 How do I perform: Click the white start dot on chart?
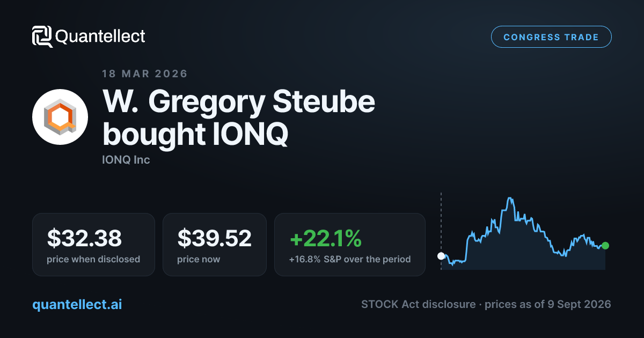441,256
